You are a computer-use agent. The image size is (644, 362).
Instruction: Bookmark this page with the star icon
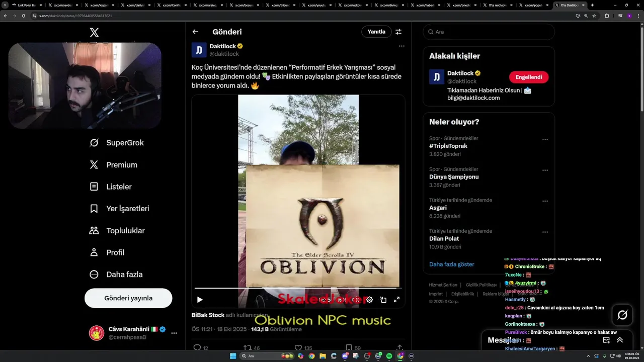pos(594,16)
